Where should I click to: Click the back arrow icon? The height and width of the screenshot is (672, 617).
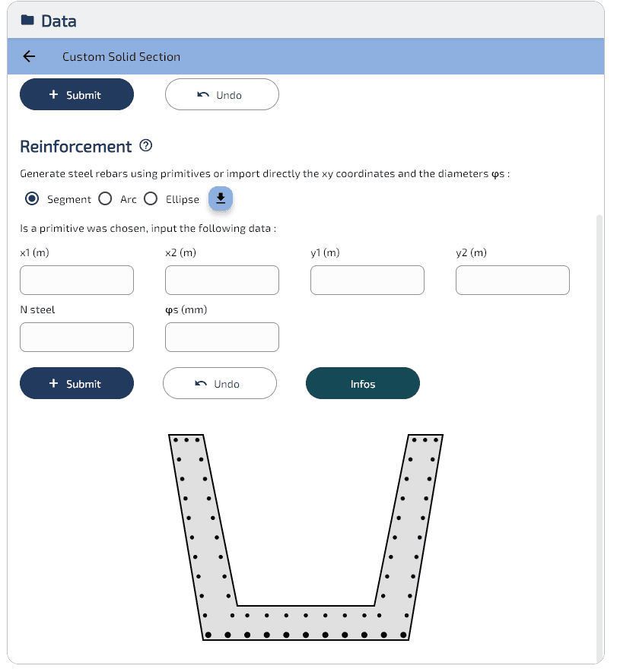29,56
